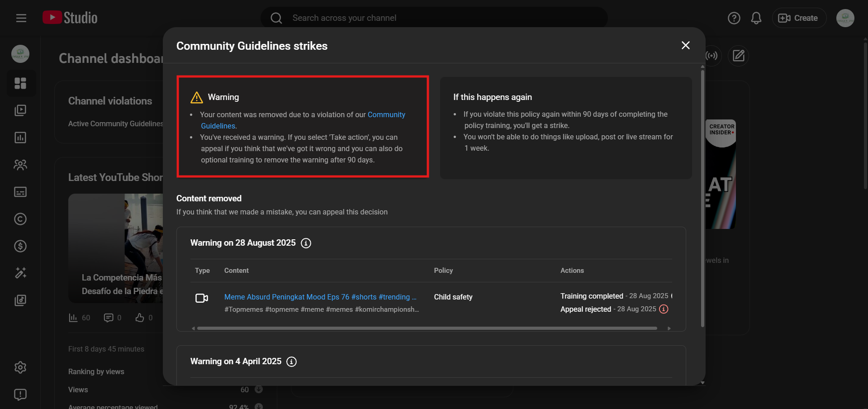Click the Send feedback icon
868x409 pixels.
click(20, 395)
